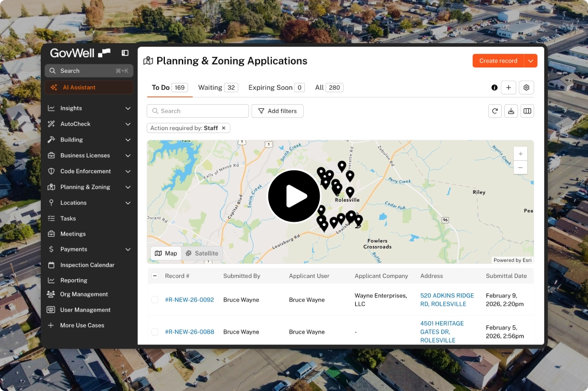The height and width of the screenshot is (391, 588).
Task: Toggle the select-all header checkbox
Action: (x=155, y=276)
